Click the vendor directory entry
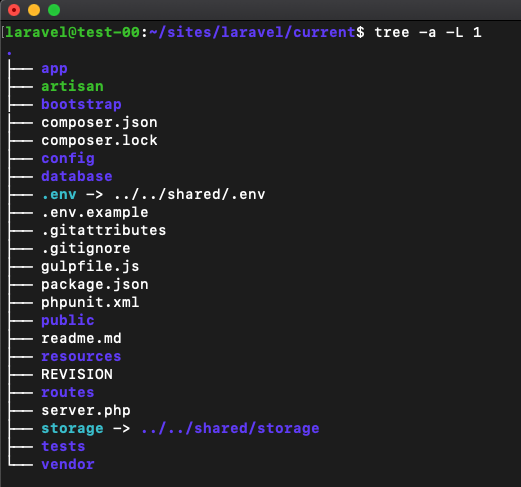Screen dimensions: 521x487 click(x=68, y=464)
